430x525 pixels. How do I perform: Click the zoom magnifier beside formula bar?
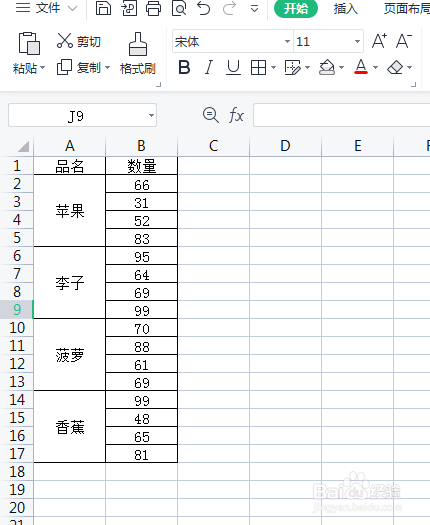211,115
